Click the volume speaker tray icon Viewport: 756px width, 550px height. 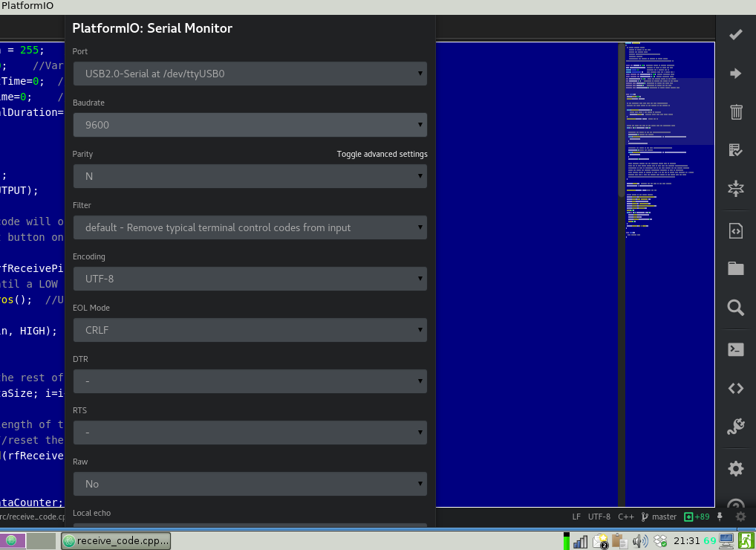click(x=640, y=541)
